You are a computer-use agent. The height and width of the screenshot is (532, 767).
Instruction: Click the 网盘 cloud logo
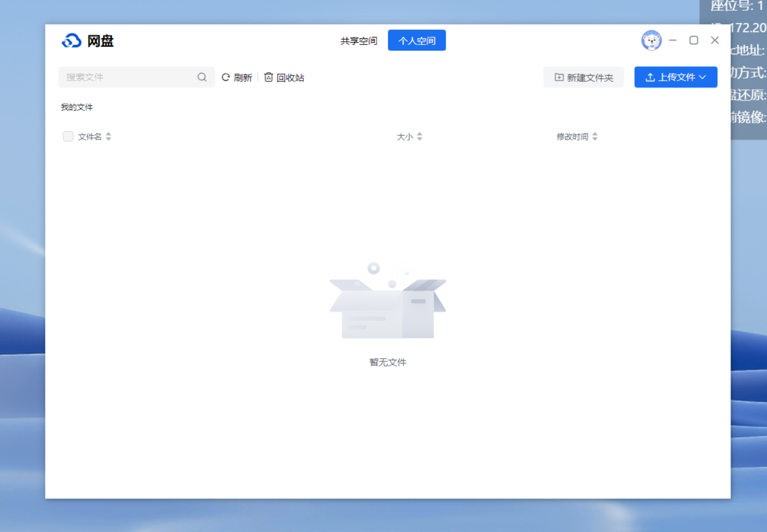click(71, 41)
